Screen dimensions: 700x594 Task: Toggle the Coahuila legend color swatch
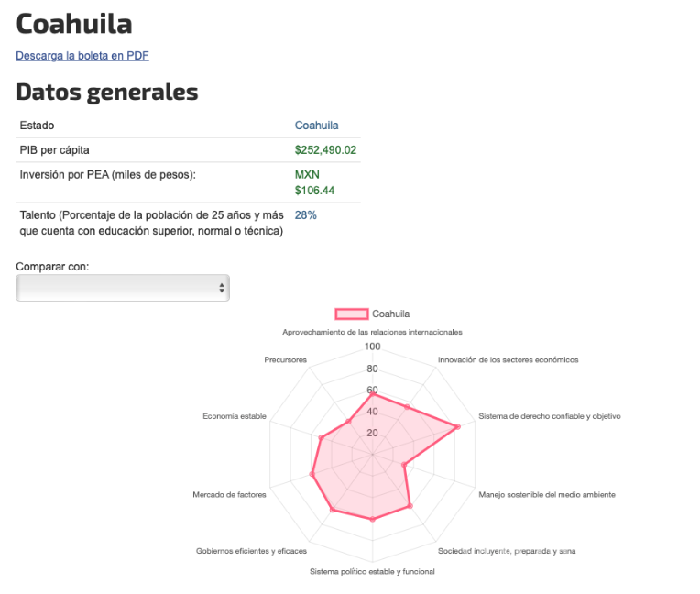352,313
